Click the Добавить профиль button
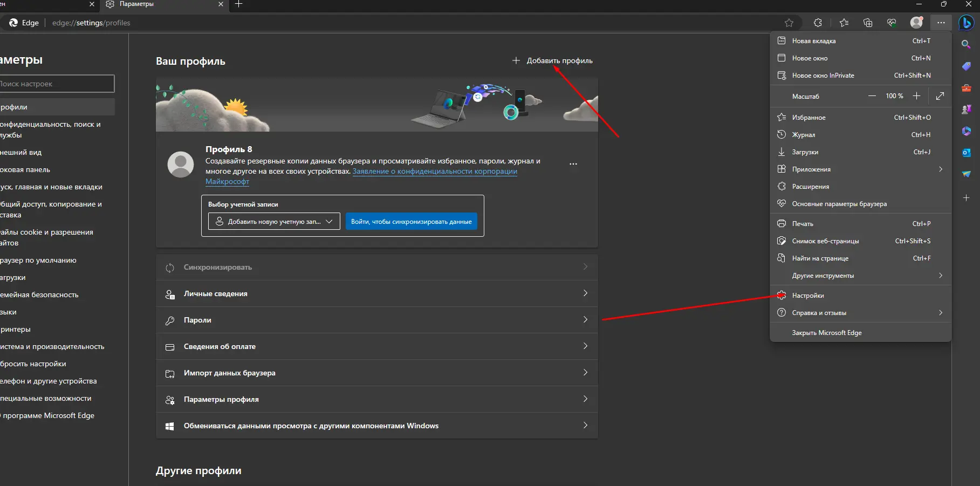 [552, 60]
